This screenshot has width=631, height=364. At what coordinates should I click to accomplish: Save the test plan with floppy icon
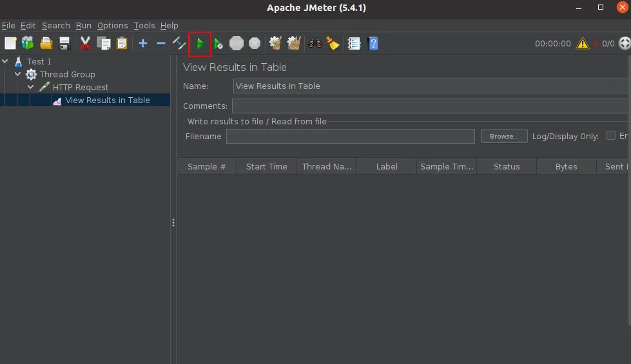tap(64, 43)
